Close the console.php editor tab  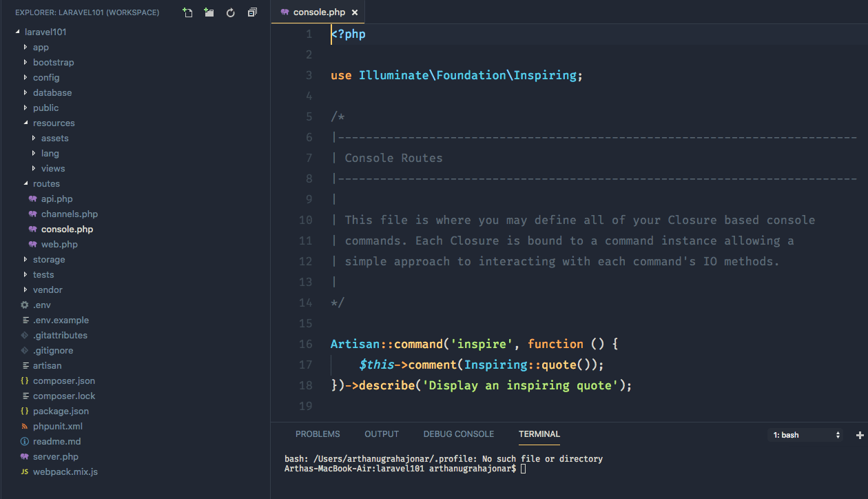point(354,12)
